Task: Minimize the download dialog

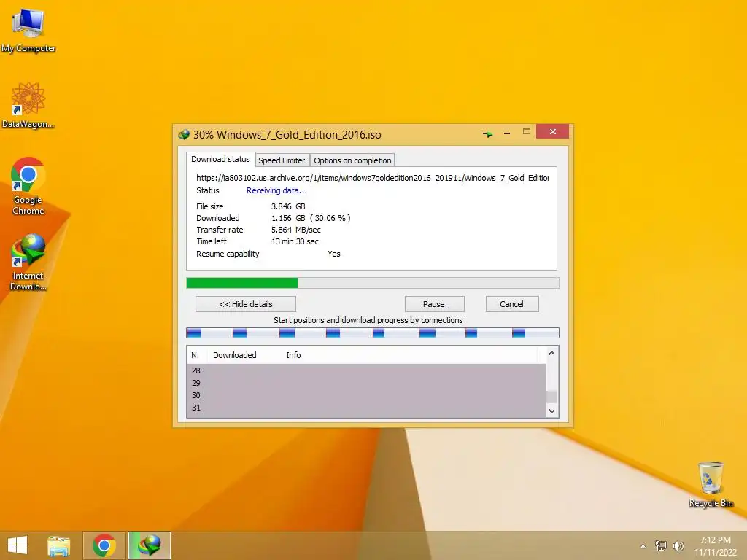Action: [507, 134]
